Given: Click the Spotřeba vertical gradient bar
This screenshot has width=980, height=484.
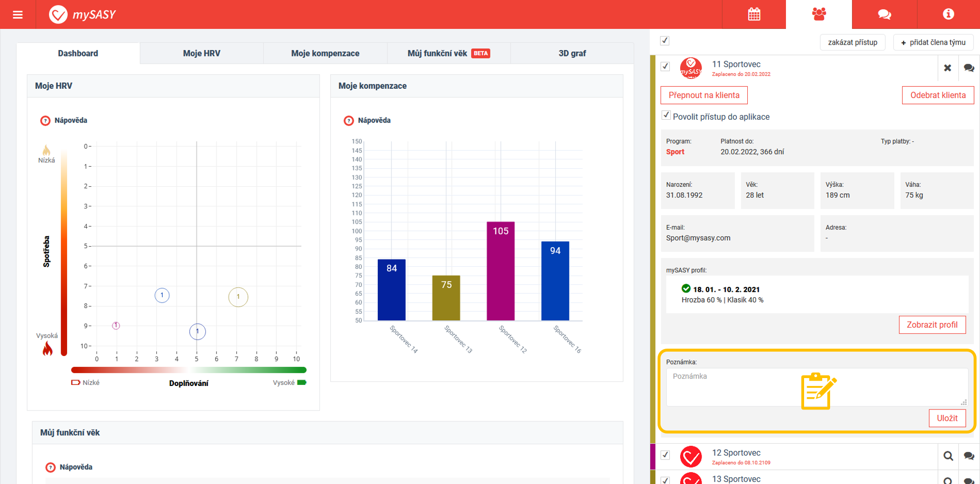Looking at the screenshot, I should [x=64, y=253].
